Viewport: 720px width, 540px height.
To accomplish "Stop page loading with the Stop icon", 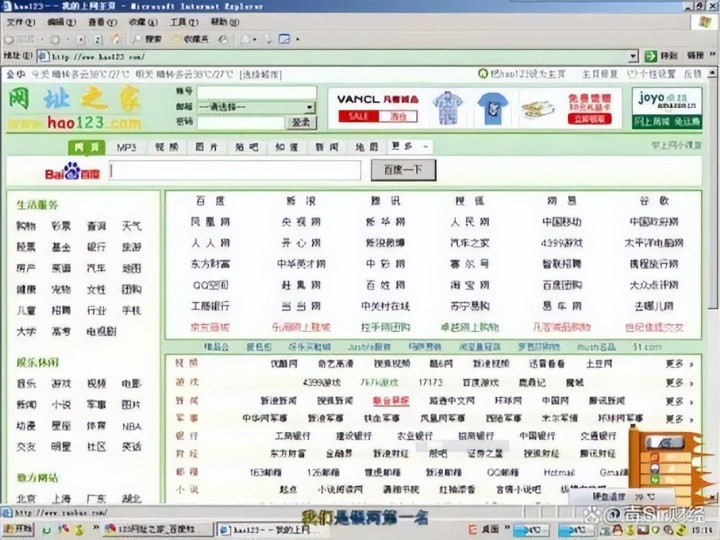I will tap(81, 39).
